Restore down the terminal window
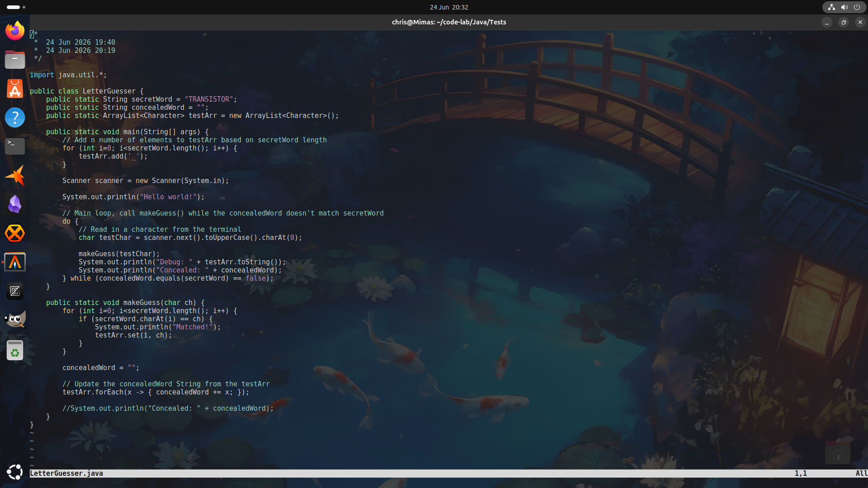The width and height of the screenshot is (868, 488). (844, 22)
